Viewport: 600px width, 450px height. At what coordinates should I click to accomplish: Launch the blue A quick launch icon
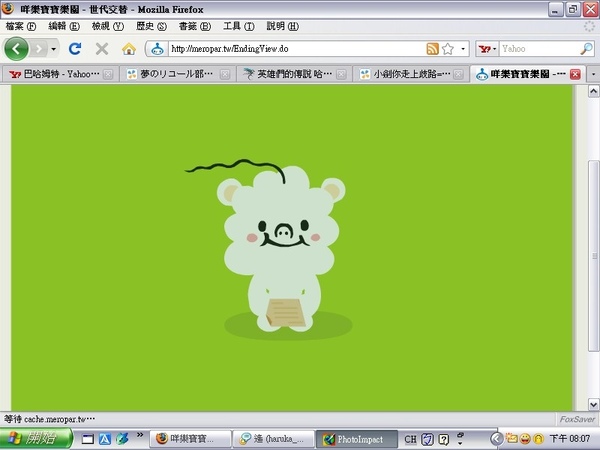105,439
